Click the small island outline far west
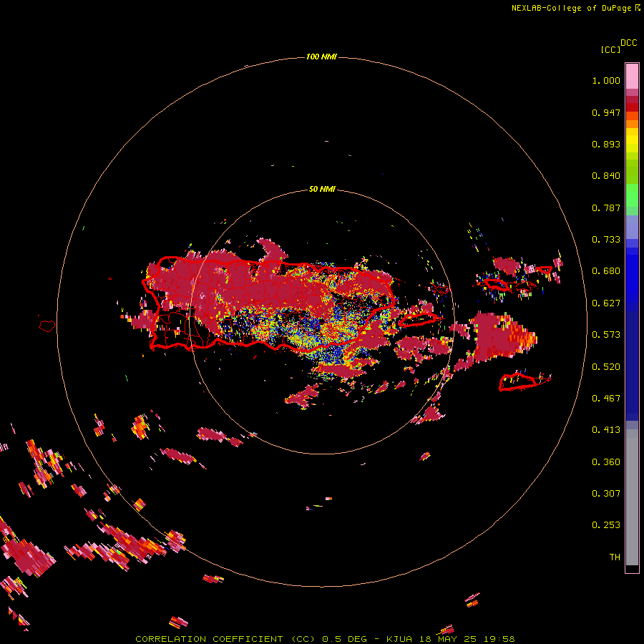This screenshot has height=644, width=644. (x=47, y=326)
